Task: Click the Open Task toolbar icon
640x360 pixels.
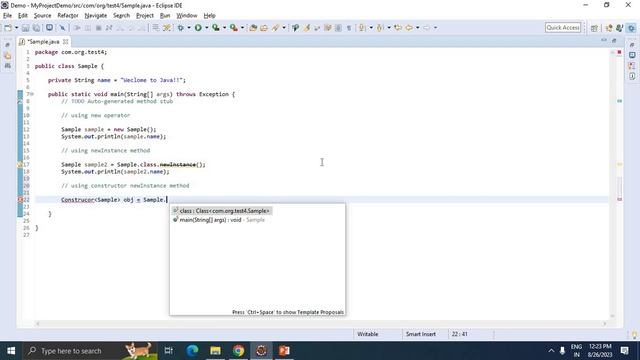Action: pyautogui.click(x=296, y=28)
